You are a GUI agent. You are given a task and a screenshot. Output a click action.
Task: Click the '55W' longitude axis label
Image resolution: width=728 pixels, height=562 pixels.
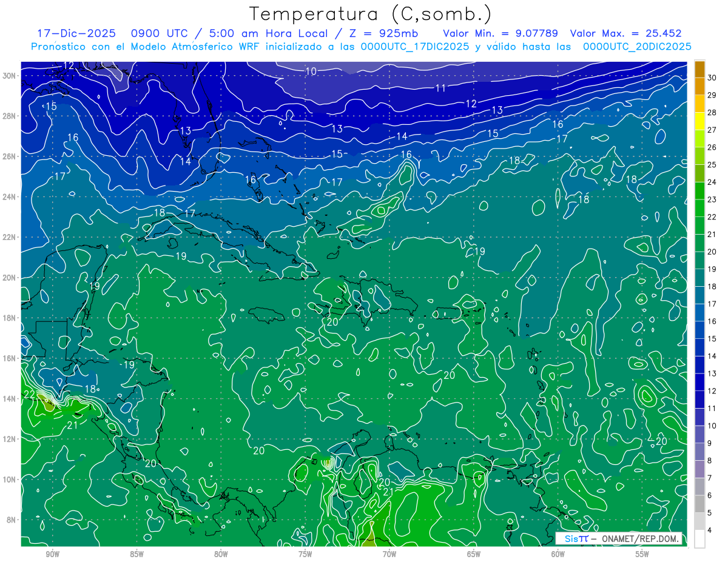click(x=642, y=554)
